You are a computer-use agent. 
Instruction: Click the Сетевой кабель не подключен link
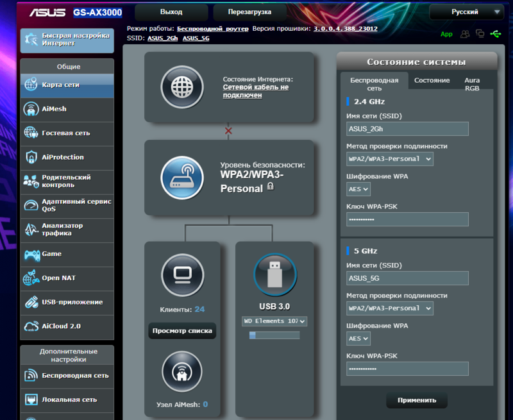[256, 91]
